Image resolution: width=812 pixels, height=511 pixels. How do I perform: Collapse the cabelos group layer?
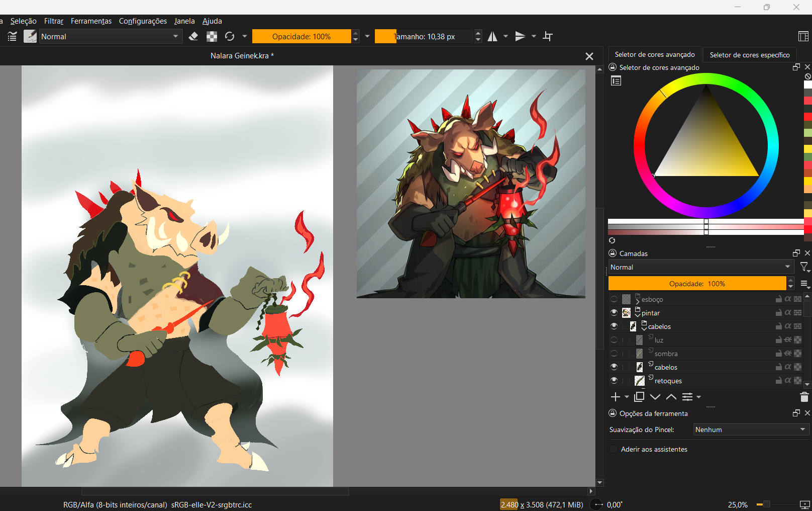644,328
